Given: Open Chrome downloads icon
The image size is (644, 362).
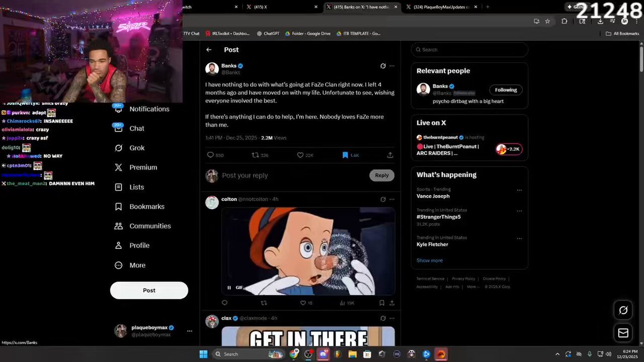Looking at the screenshot, I should [x=600, y=21].
